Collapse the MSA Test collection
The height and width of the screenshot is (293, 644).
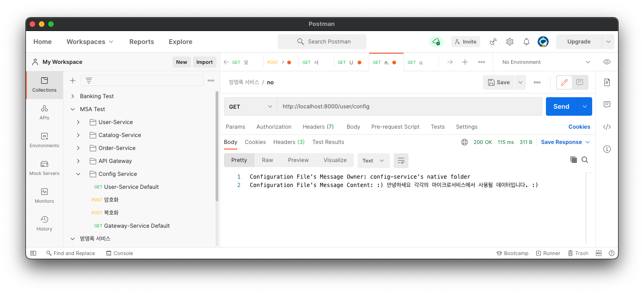73,109
